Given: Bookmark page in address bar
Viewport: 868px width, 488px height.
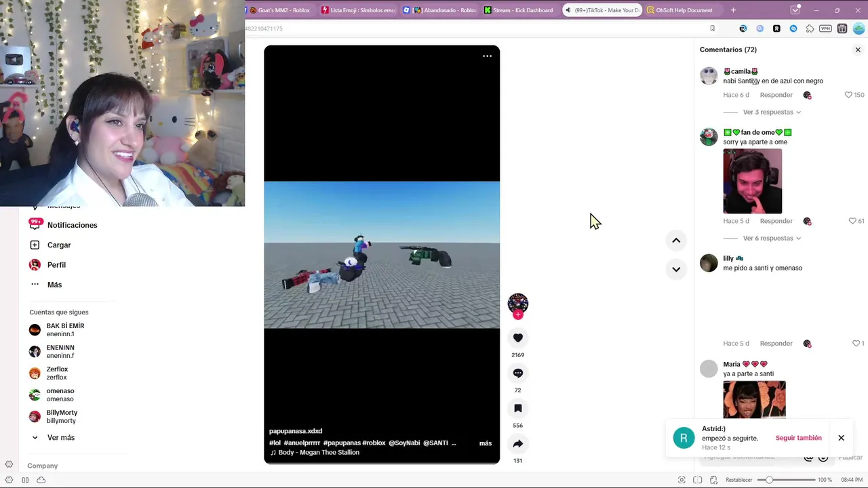Looking at the screenshot, I should pos(712,28).
